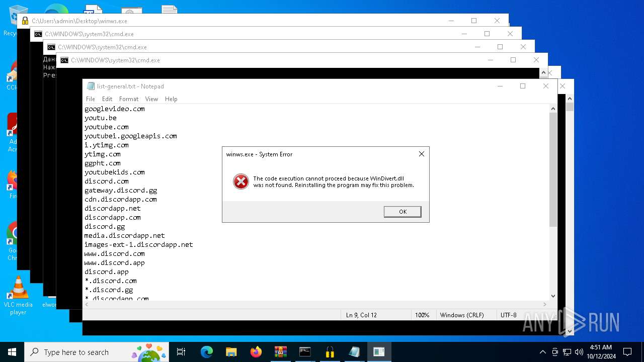Screen dimensions: 644x362
Task: Click Ln 9, Col 12 in status bar
Action: 361,315
